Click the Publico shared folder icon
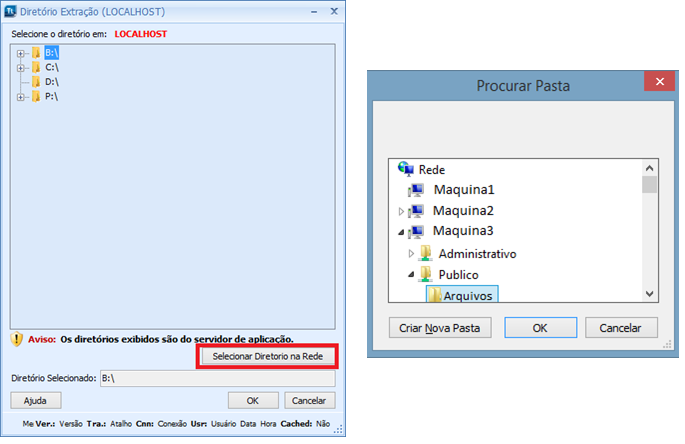The image size is (685, 444). click(x=425, y=274)
